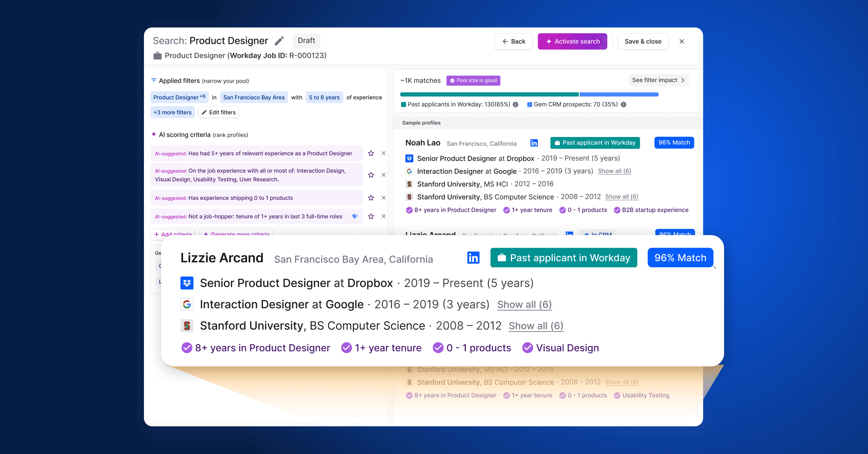Show all 6 roles under Noah's Google job
This screenshot has width=868, height=454.
point(614,171)
